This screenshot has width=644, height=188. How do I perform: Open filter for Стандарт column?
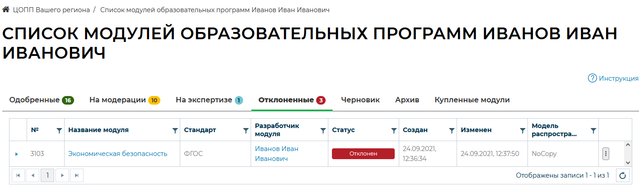coord(245,130)
